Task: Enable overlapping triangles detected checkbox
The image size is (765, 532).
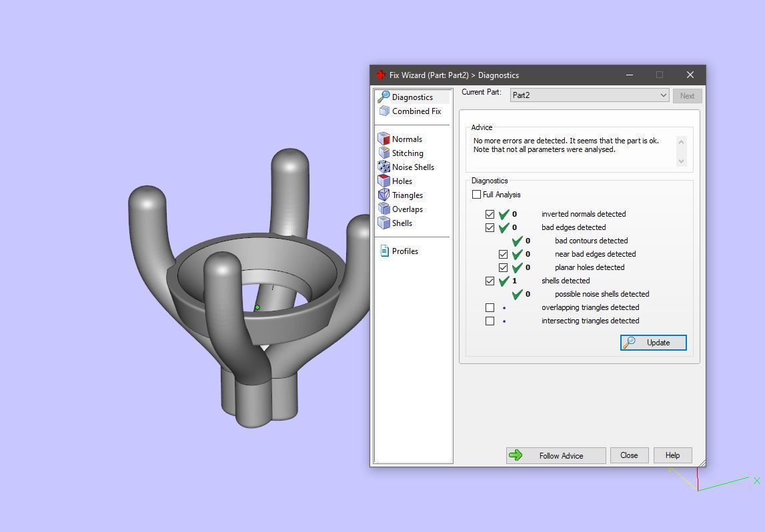Action: click(490, 308)
